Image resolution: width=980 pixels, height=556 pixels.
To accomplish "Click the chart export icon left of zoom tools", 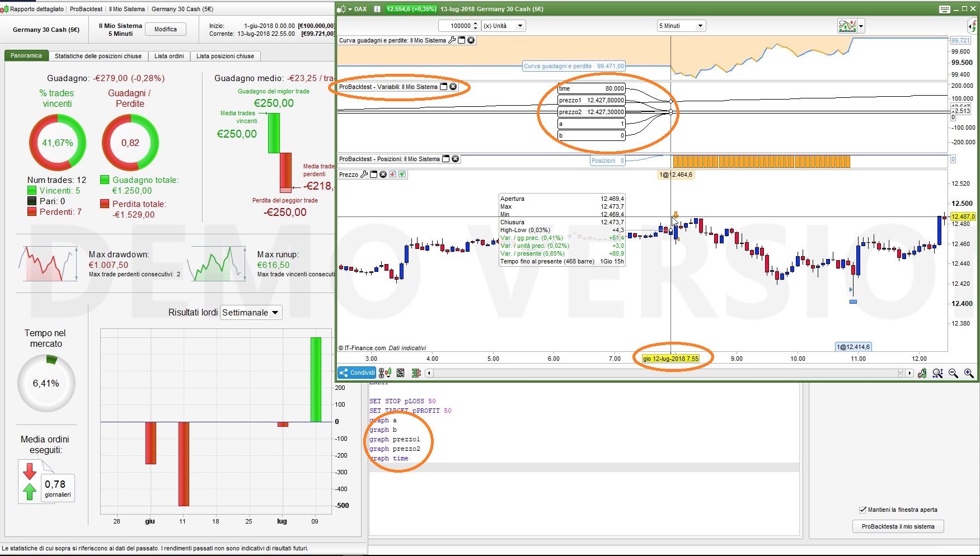I will (x=922, y=373).
